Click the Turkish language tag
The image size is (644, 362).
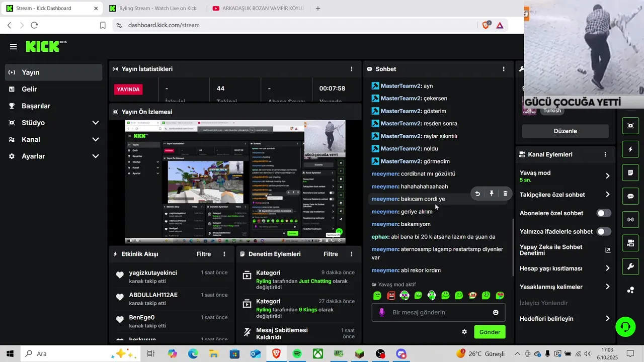coord(552,111)
